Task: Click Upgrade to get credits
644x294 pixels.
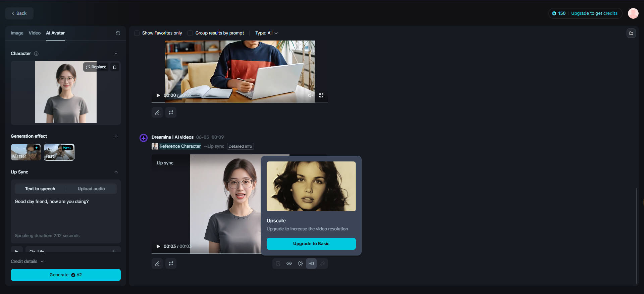Action: pyautogui.click(x=594, y=13)
